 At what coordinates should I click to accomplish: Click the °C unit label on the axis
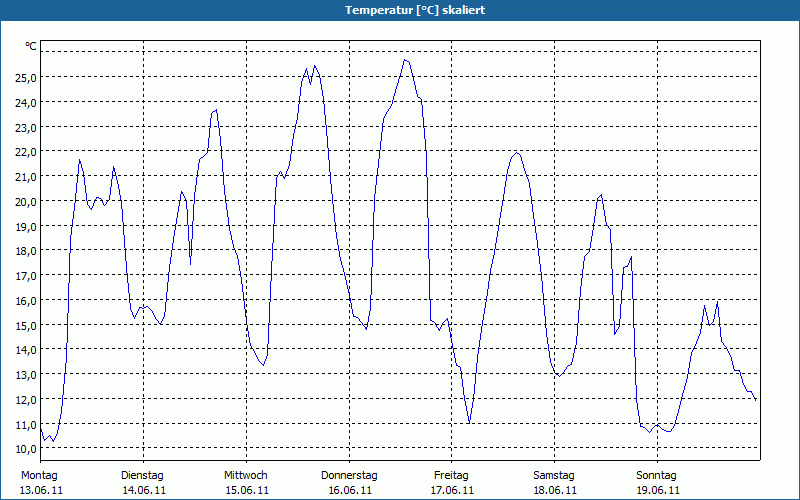point(31,46)
